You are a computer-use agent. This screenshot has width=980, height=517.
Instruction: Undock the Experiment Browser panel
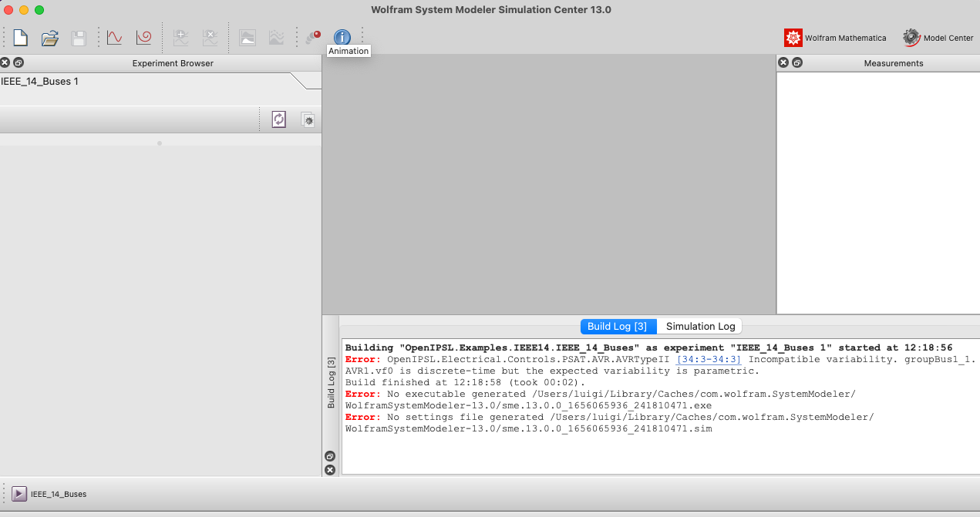coord(17,62)
